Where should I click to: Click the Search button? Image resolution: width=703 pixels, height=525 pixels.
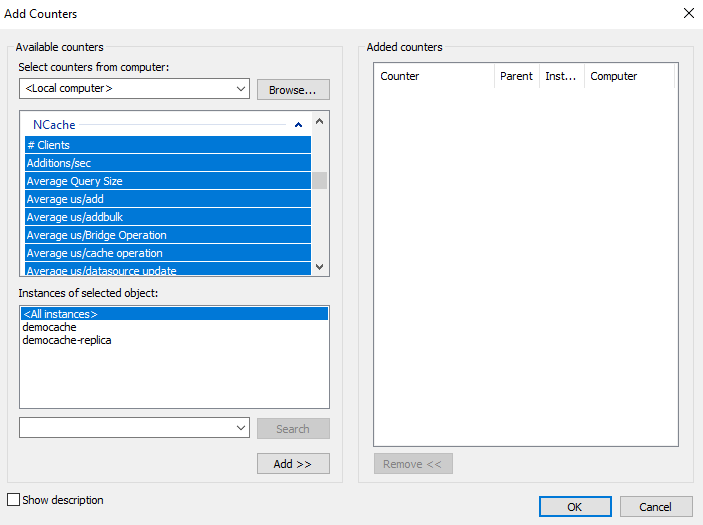point(293,429)
